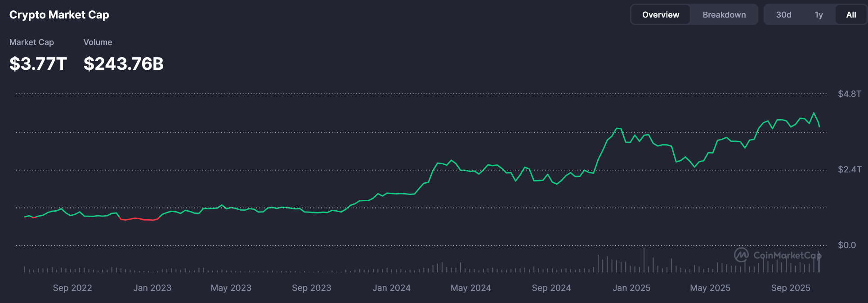Viewport: 868px width, 303px height.
Task: Click the Volume label
Action: [98, 42]
